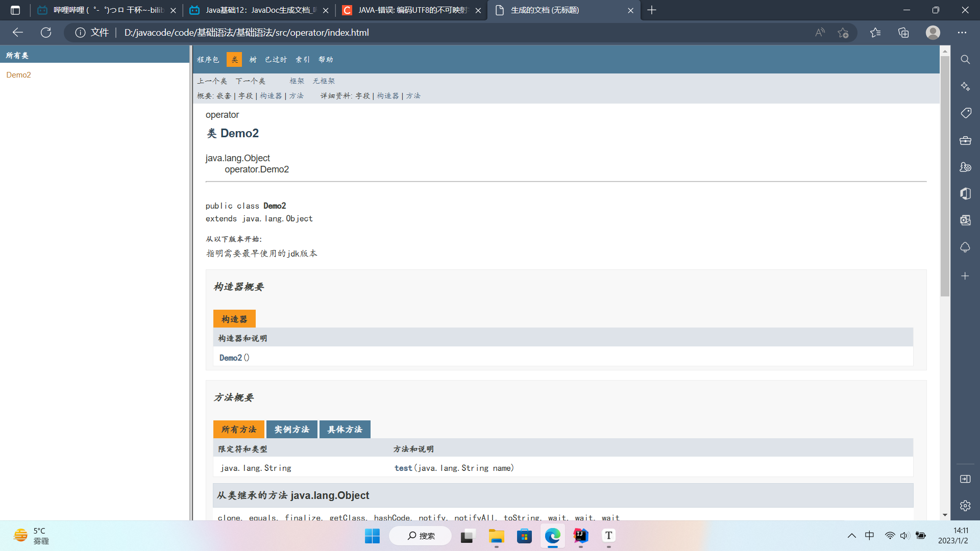Open sidebar settings gear icon
This screenshot has height=551, width=980.
[965, 506]
